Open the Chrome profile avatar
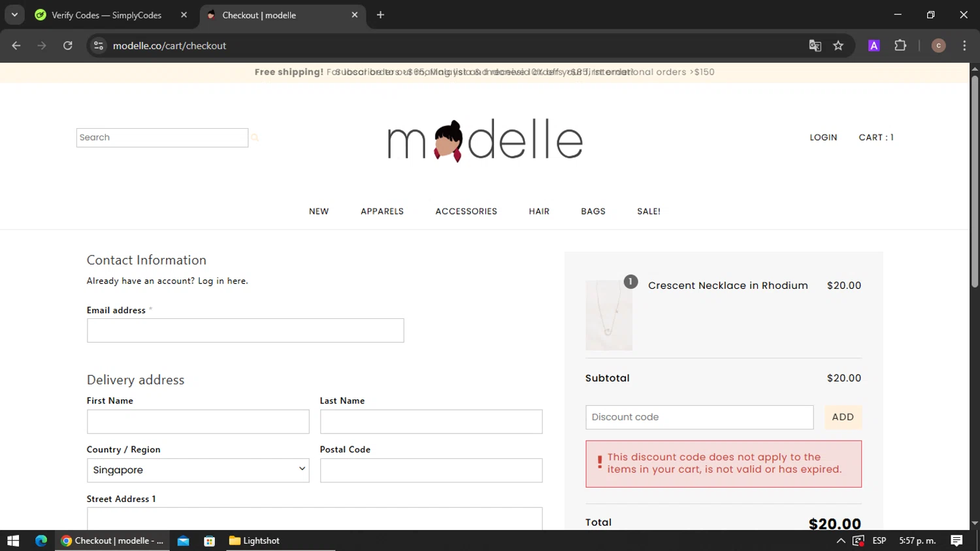980x551 pixels. [x=938, y=46]
